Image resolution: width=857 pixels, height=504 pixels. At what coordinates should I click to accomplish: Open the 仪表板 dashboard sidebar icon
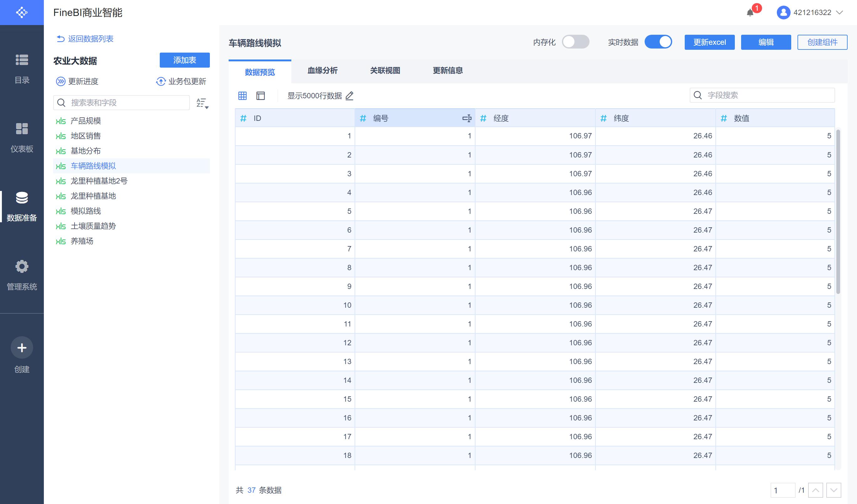pyautogui.click(x=22, y=129)
